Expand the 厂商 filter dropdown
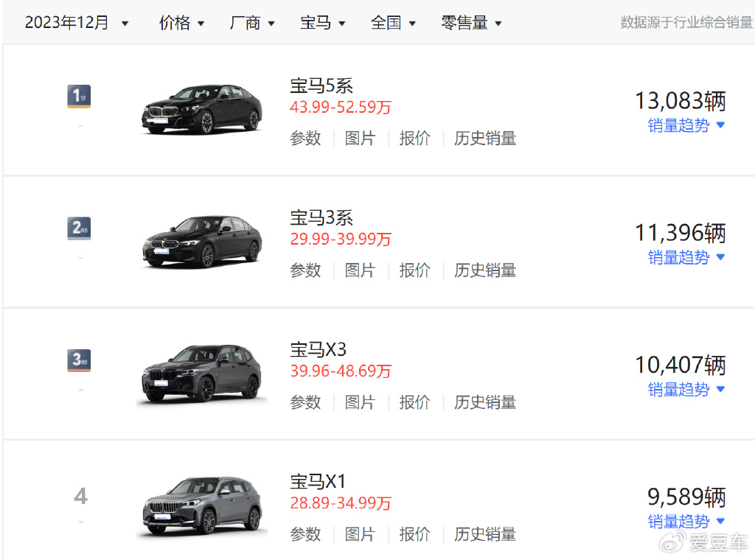Screen dimensions: 755x560 pos(252,23)
